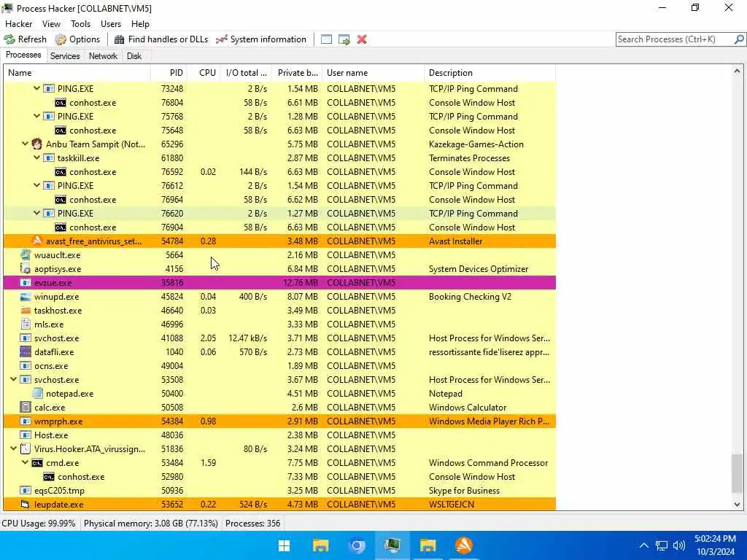Screen dimensions: 747x560
Task: Switch to the Network tab
Action: (103, 55)
